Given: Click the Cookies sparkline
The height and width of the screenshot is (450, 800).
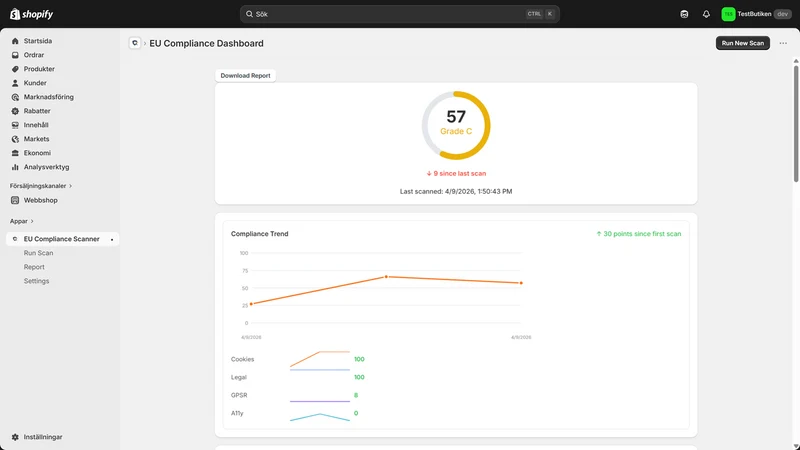Looking at the screenshot, I should (x=320, y=359).
